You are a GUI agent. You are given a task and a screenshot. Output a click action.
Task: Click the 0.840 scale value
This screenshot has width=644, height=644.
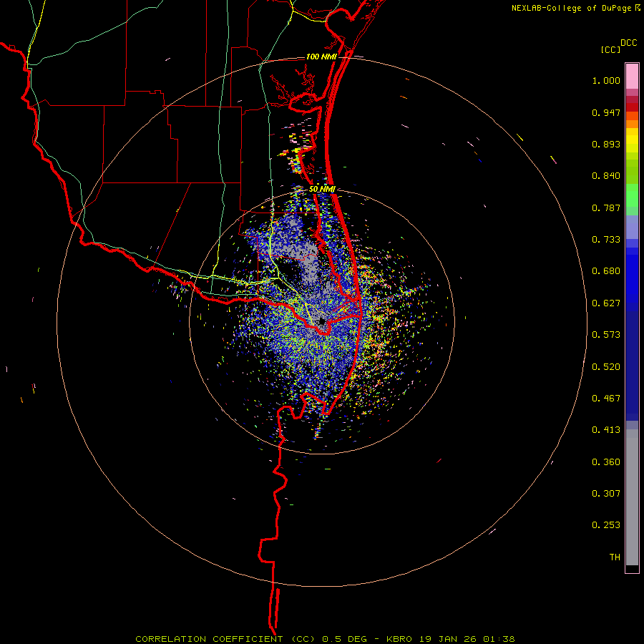click(x=606, y=176)
